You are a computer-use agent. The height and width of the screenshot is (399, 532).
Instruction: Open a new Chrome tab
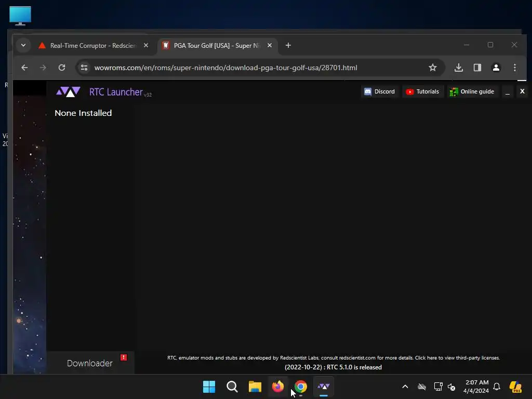pyautogui.click(x=288, y=45)
